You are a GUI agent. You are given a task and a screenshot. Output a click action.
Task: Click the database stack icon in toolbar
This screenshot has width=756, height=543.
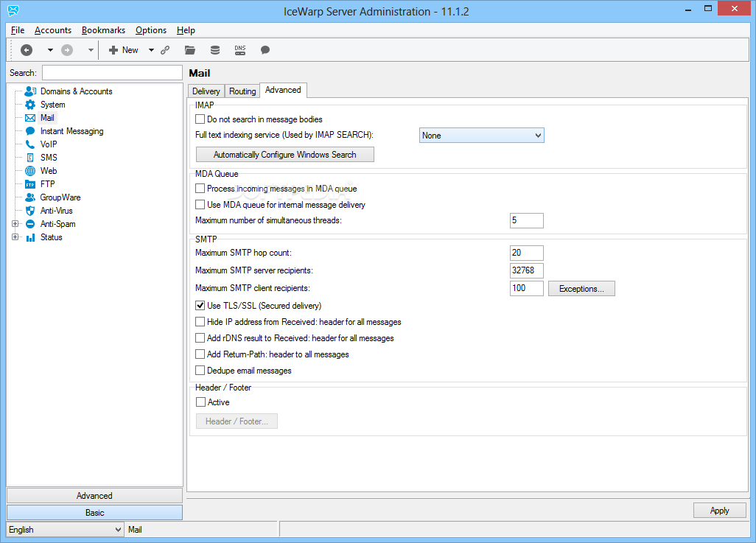(x=215, y=50)
